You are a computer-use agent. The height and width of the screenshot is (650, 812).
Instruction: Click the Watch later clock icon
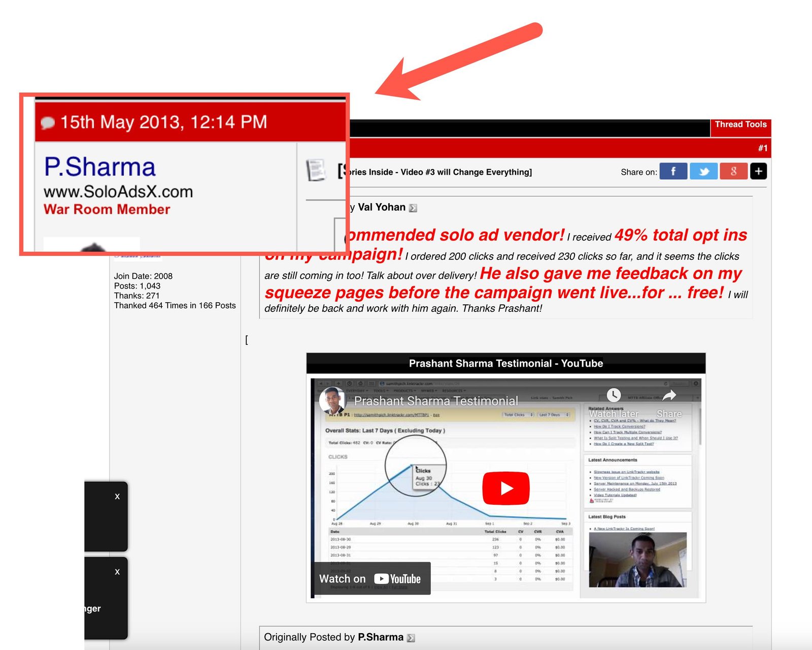(614, 395)
